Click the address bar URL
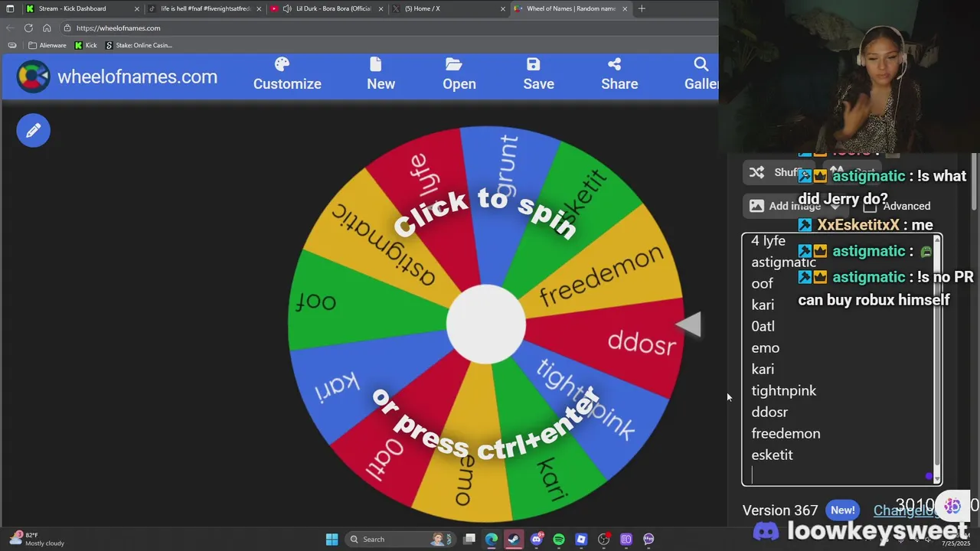This screenshot has width=980, height=551. (x=118, y=28)
